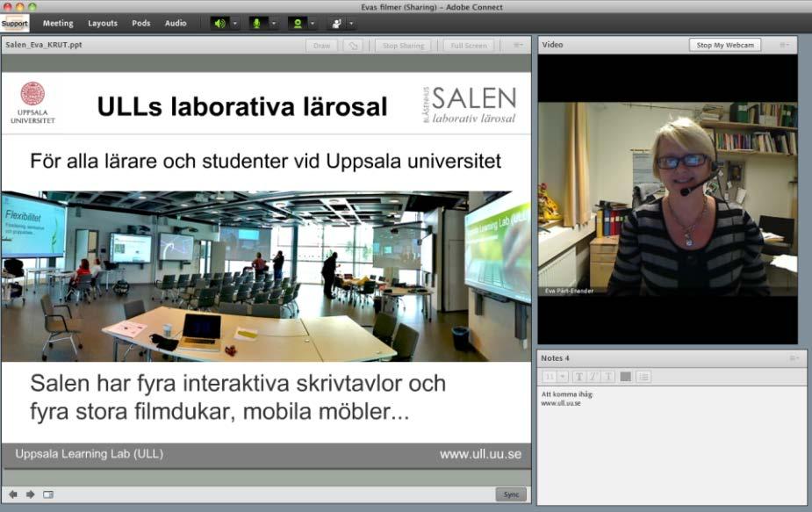Click the raise-hand status icon
The image size is (812, 512).
click(x=336, y=24)
